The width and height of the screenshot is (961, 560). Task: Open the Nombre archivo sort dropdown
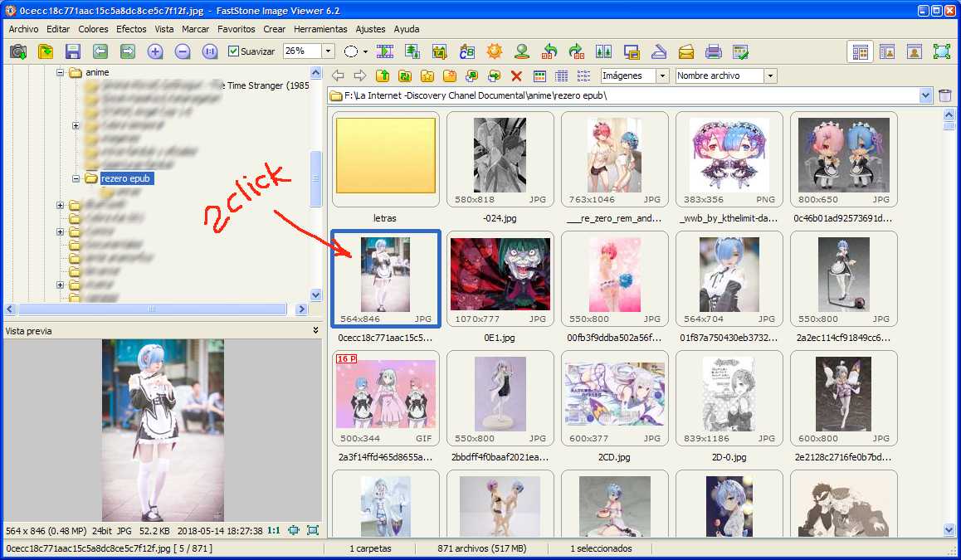(770, 76)
